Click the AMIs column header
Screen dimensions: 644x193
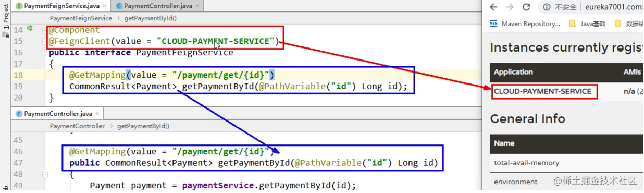(x=632, y=72)
